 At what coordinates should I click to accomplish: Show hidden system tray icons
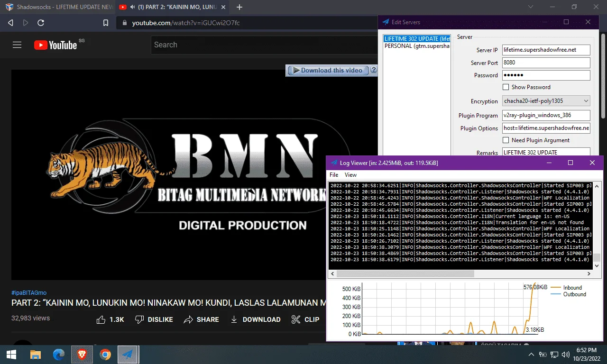tap(532, 354)
